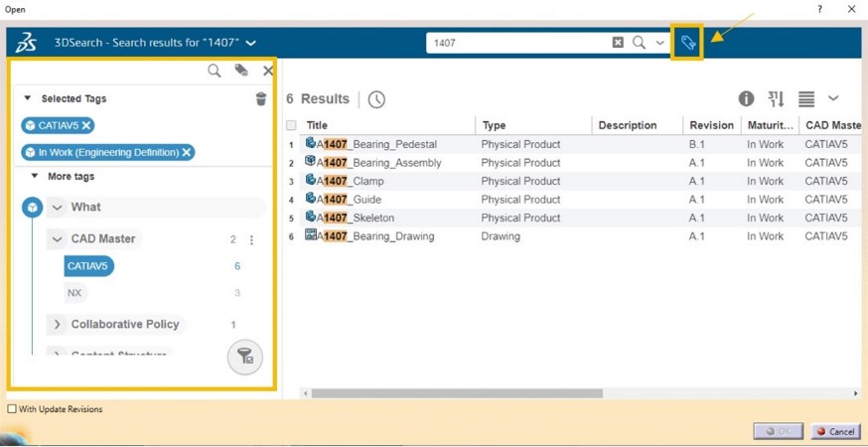Sort by the Title column header
The width and height of the screenshot is (868, 447).
[317, 125]
